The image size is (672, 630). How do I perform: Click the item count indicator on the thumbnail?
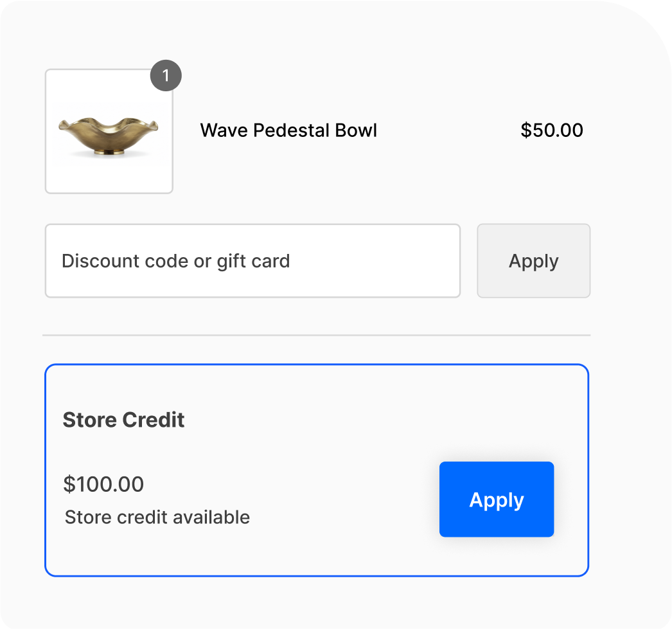pyautogui.click(x=166, y=75)
